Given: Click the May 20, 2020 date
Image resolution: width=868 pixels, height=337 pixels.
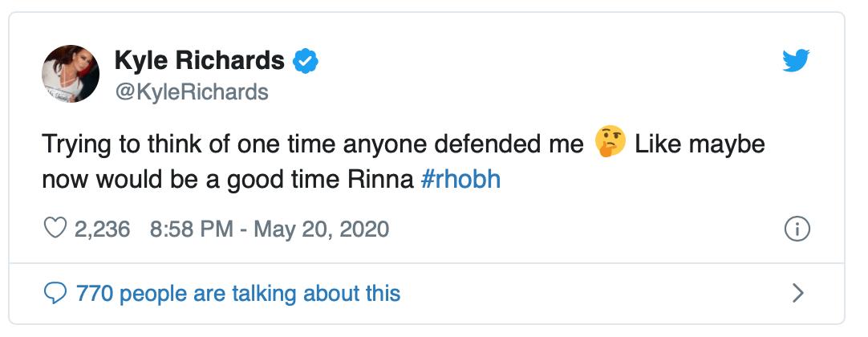Looking at the screenshot, I should point(322,229).
